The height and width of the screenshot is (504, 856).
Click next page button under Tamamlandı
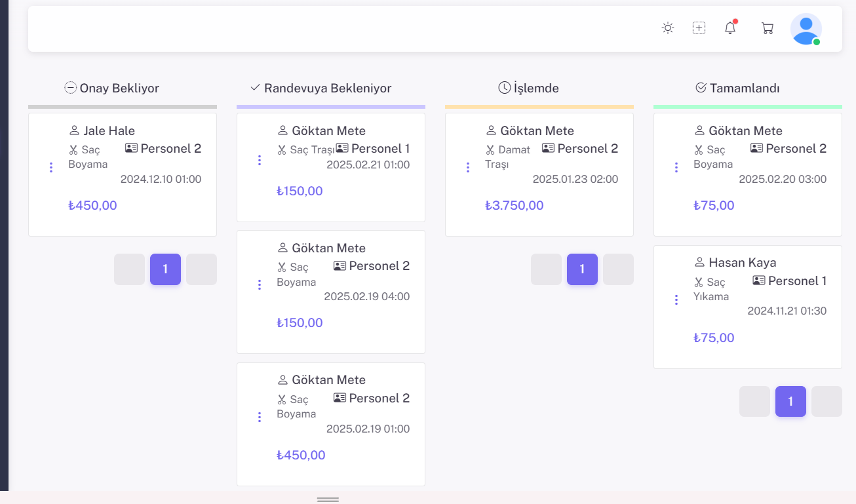coord(827,402)
